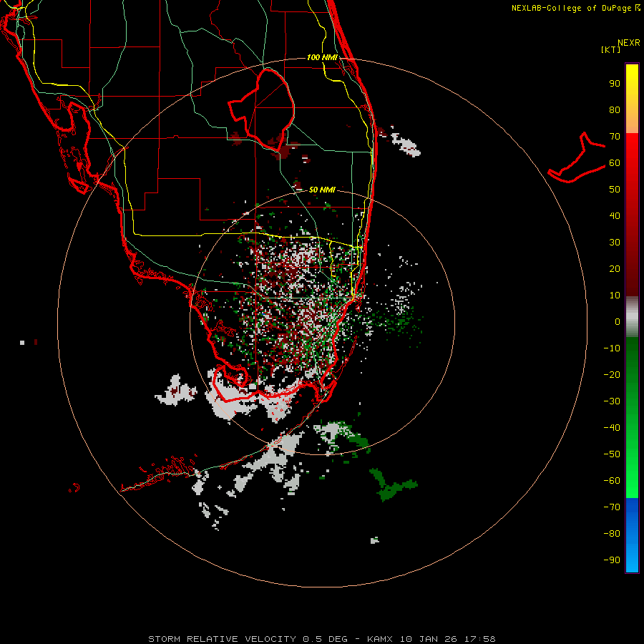Click the 10 JAN 26 date text

tap(429, 639)
